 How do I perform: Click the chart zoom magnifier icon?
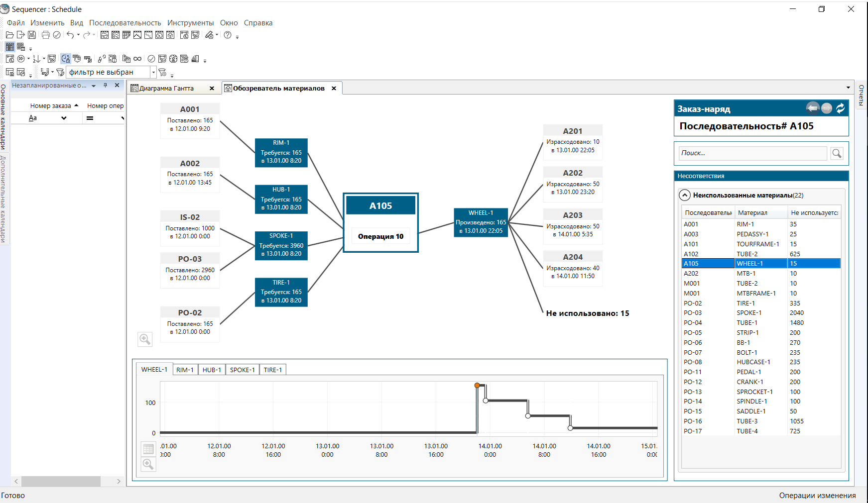148,464
